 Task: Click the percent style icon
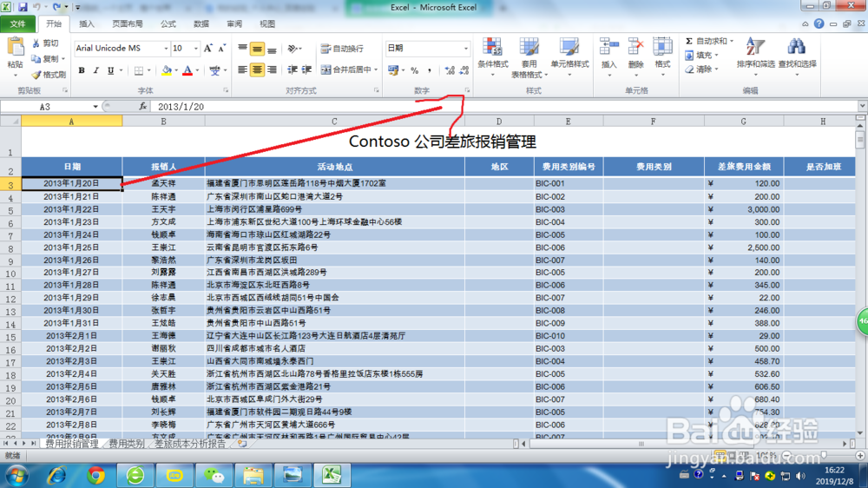click(414, 70)
